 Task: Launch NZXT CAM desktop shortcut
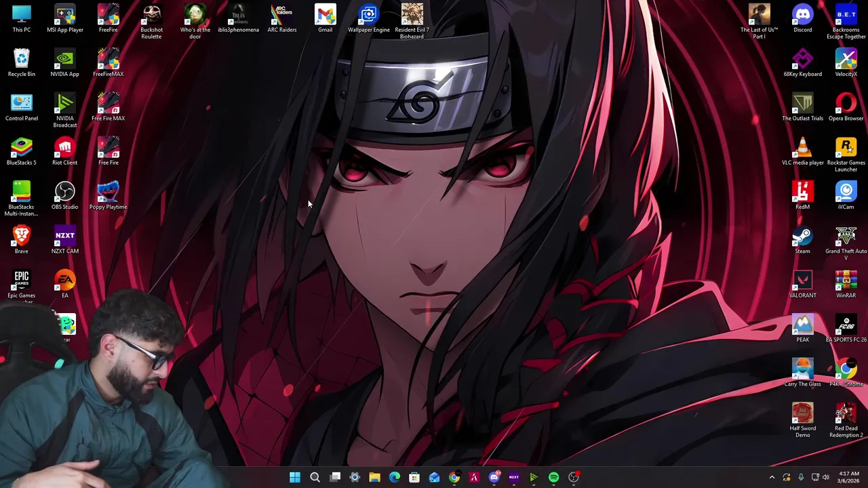(x=65, y=239)
